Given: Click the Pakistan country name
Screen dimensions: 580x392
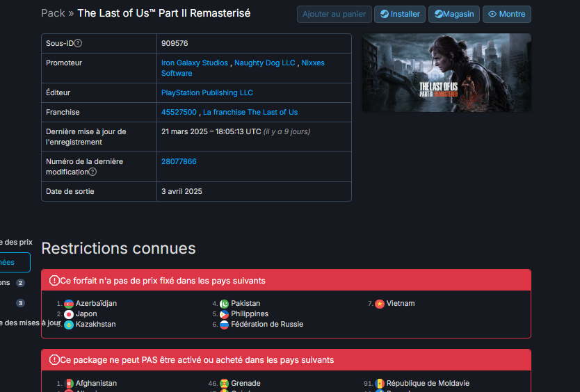Looking at the screenshot, I should click(245, 304).
